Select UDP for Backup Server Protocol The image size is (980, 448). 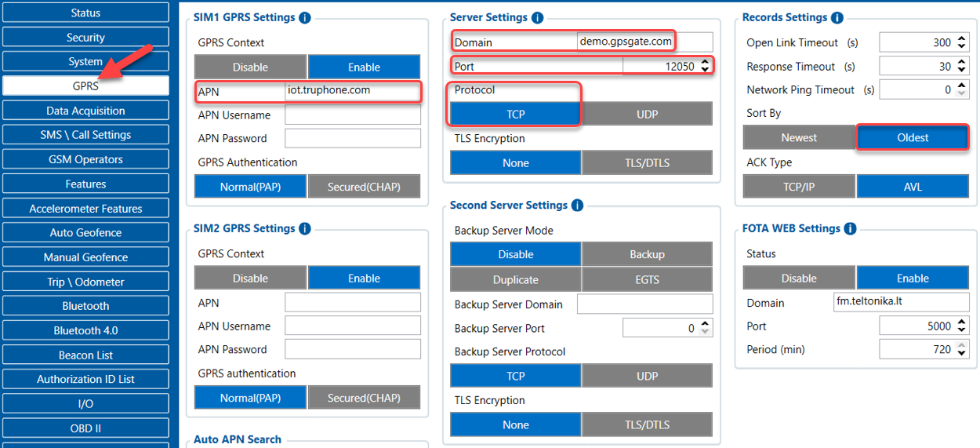647,376
